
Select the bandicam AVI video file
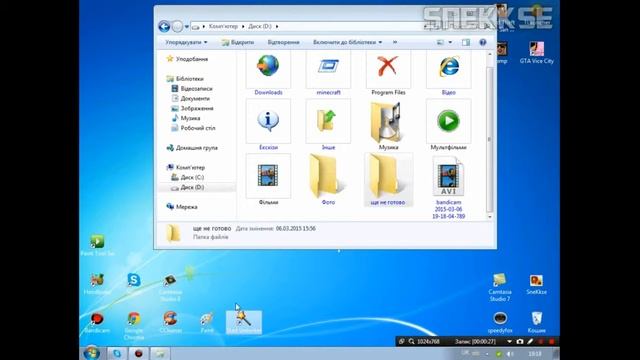[x=448, y=187]
